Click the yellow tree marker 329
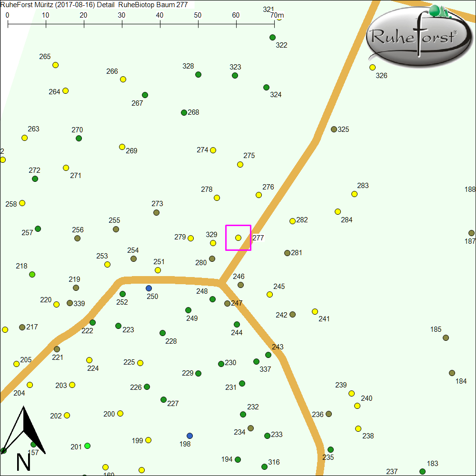The height and width of the screenshot is (476, 476). [213, 243]
